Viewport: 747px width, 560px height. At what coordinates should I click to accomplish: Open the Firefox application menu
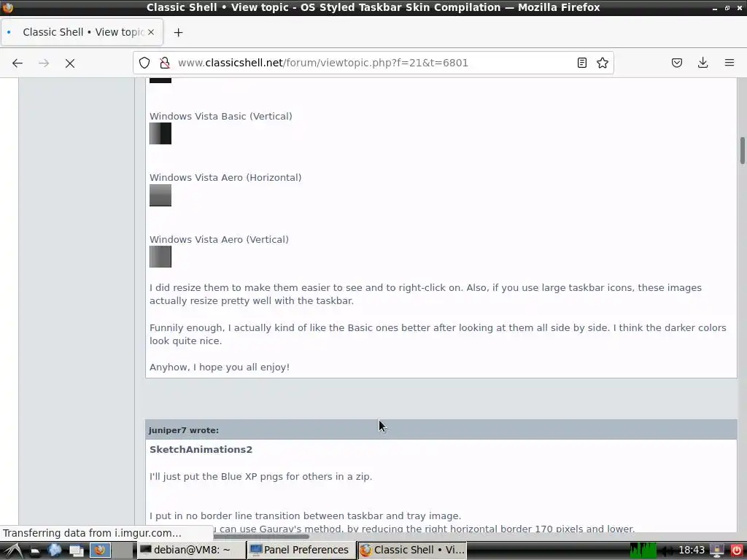coord(729,63)
